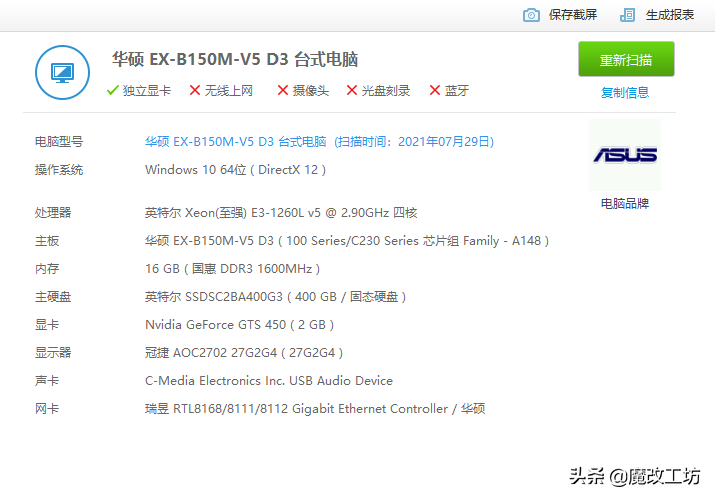
Task: Click the 光盘刻录 feature label
Action: pos(386,91)
